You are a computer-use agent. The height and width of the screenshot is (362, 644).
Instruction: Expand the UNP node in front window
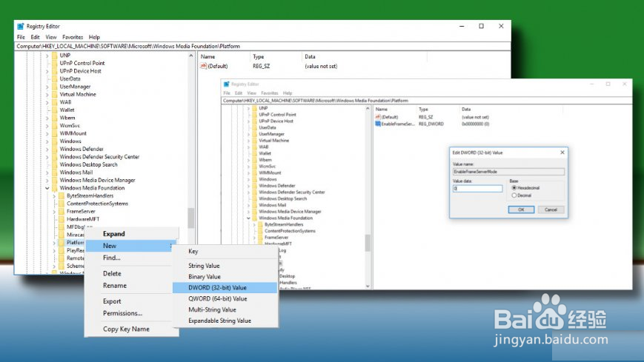(47, 56)
